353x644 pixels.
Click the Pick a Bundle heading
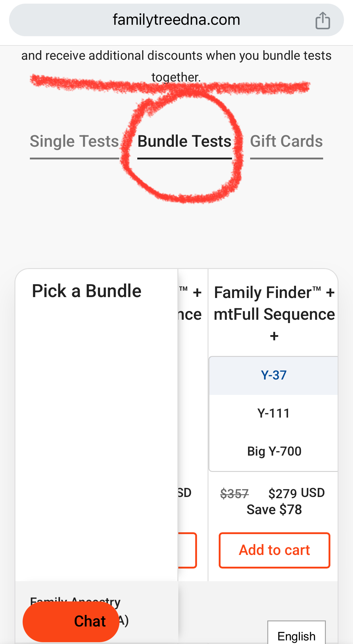(x=87, y=291)
